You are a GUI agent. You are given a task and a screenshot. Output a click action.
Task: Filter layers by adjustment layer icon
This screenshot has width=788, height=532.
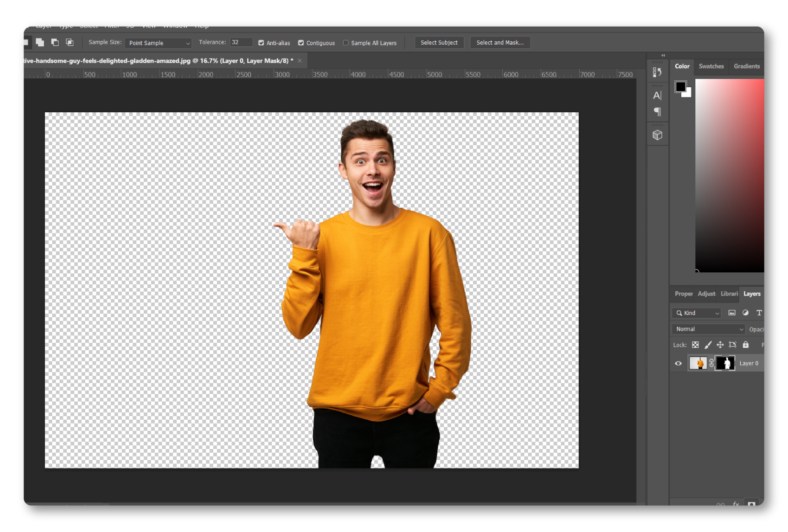point(745,313)
